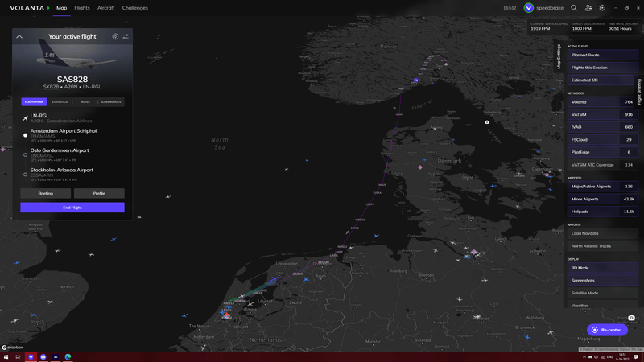Toggle Planned Route display
The image size is (644, 362).
coord(602,55)
